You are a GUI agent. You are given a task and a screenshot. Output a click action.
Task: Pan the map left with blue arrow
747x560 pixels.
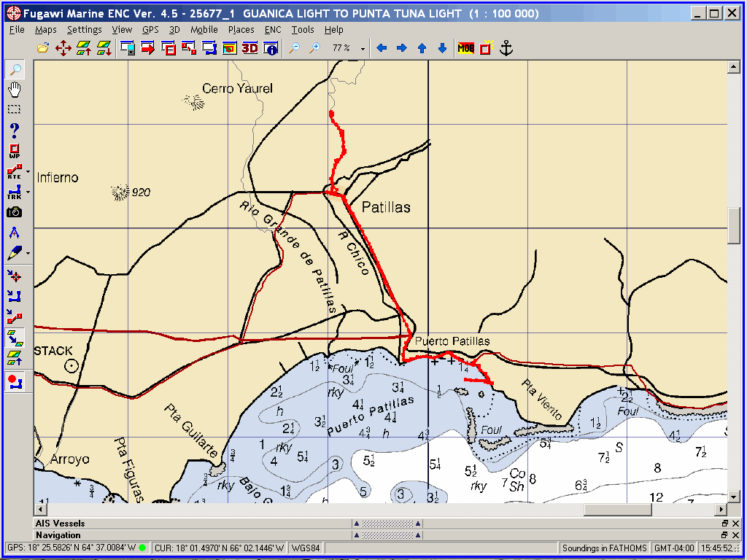tap(382, 48)
